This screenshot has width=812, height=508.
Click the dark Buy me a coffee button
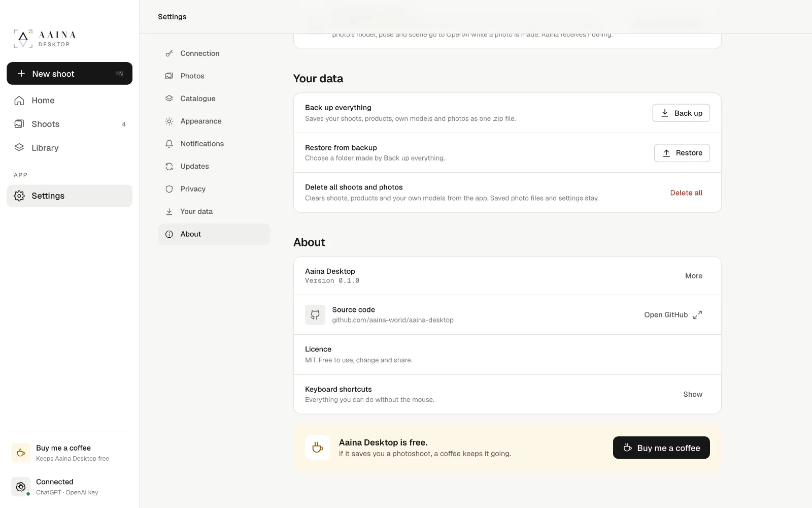[661, 448]
